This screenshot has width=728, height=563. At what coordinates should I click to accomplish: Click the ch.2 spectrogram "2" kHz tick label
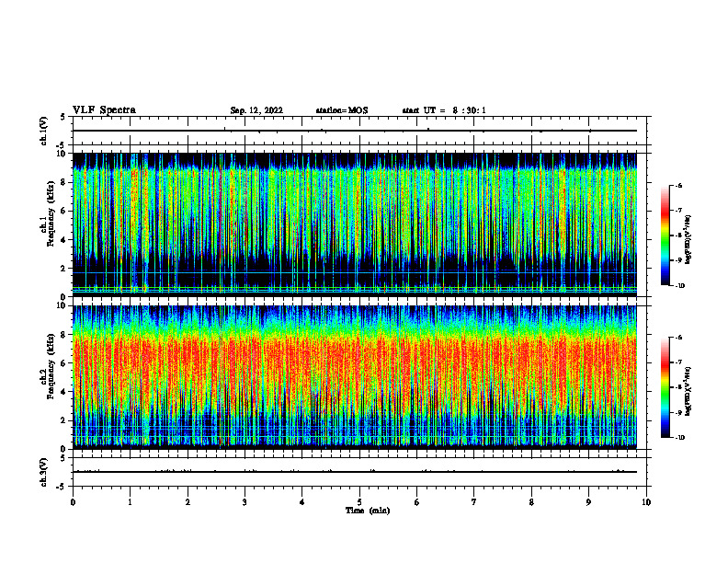(x=64, y=420)
